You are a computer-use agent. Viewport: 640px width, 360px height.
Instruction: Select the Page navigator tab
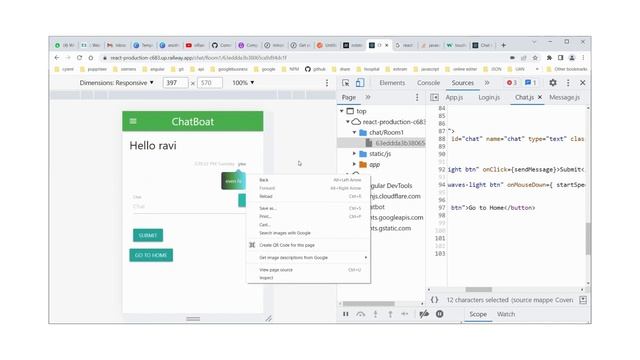pyautogui.click(x=349, y=97)
